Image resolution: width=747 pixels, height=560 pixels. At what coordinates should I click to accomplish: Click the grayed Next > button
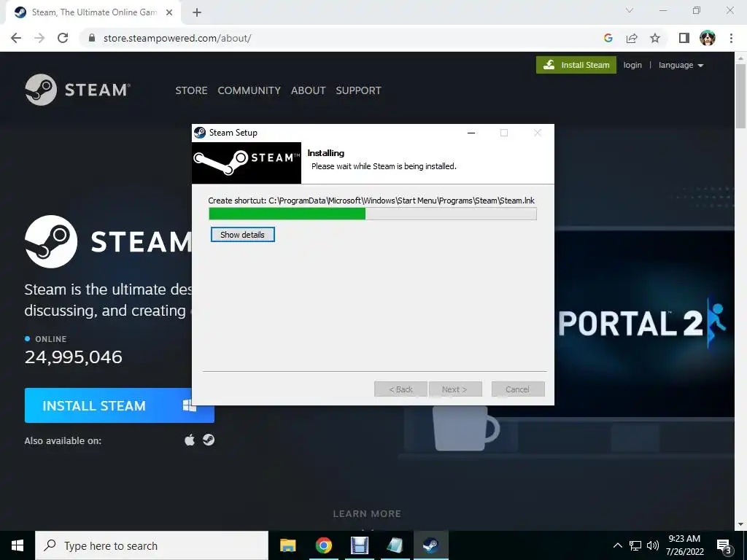pos(455,389)
